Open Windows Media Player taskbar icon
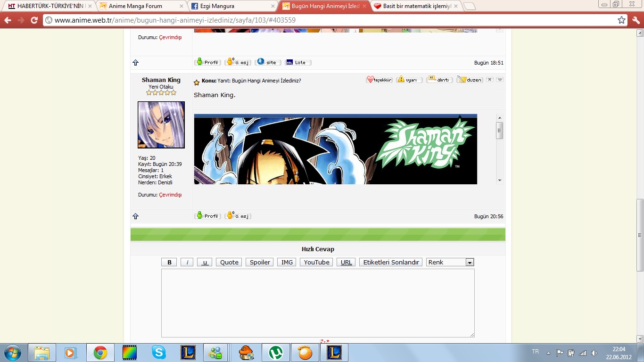This screenshot has height=362, width=644. click(70, 352)
